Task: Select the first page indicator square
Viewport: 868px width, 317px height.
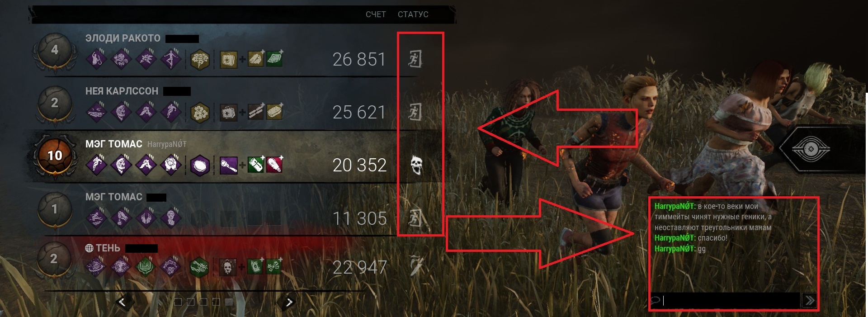Action: pyautogui.click(x=178, y=302)
